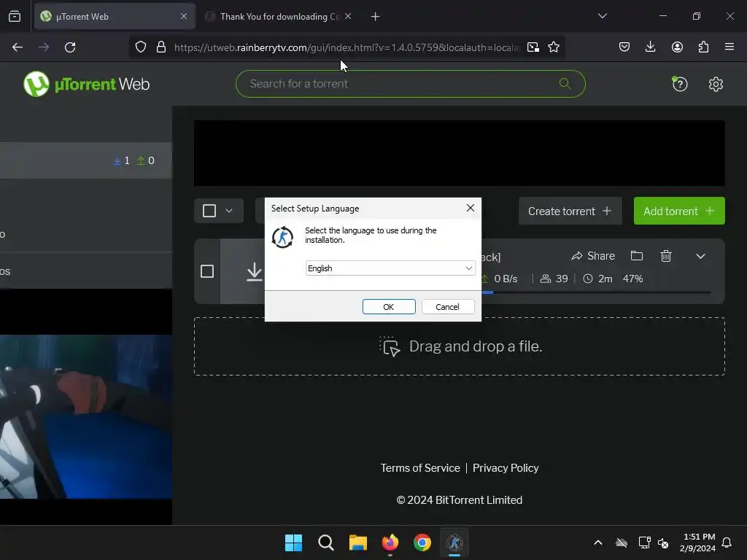Delete the torrent with trash icon

point(666,256)
